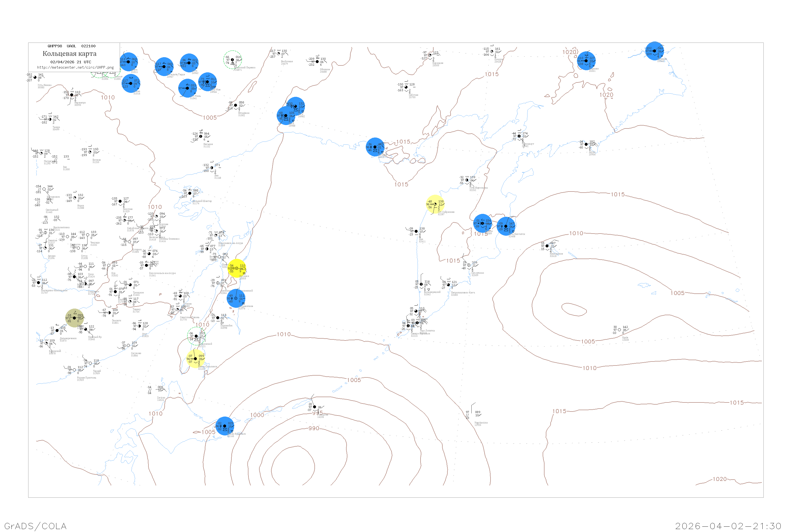Click the olive-colored station circle in the southwest
Screen dimensions: 798x532
(74, 318)
